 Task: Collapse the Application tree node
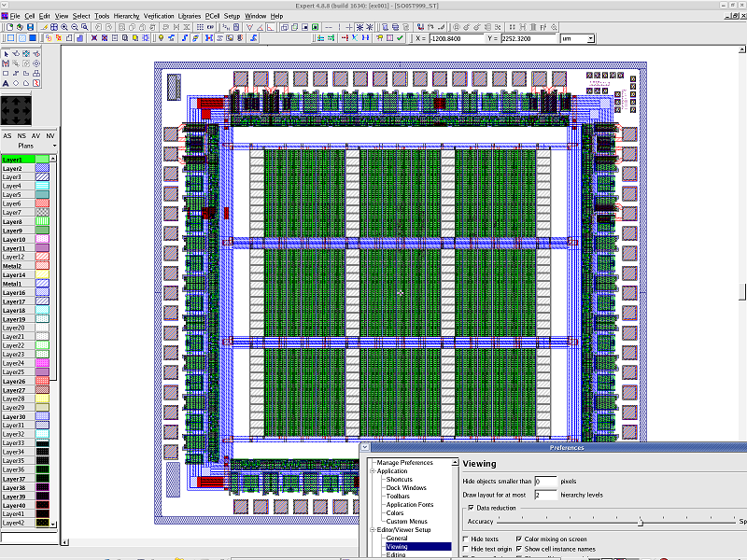(x=373, y=471)
